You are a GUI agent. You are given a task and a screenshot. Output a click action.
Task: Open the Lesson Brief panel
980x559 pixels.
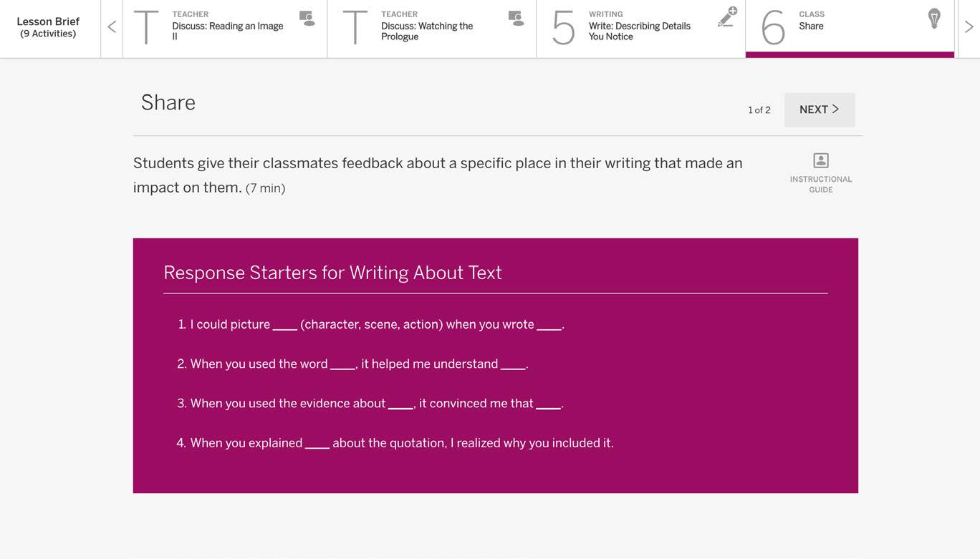(48, 27)
